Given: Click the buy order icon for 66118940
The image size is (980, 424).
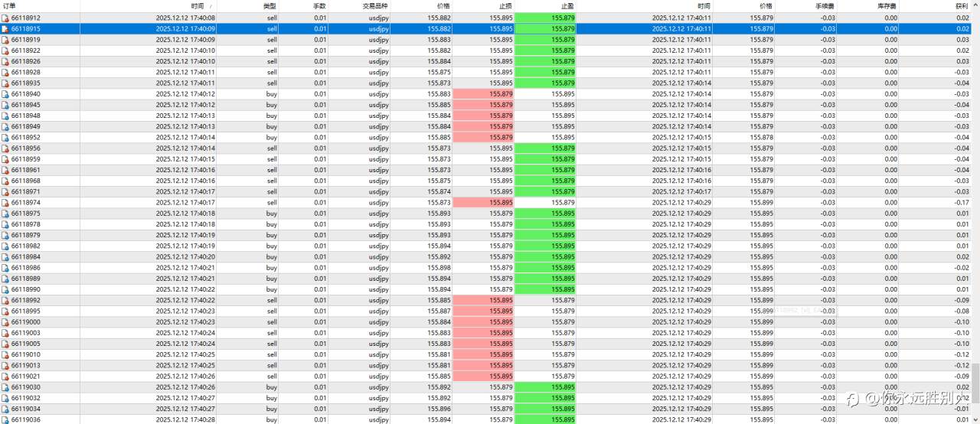Looking at the screenshot, I should click(x=5, y=94).
